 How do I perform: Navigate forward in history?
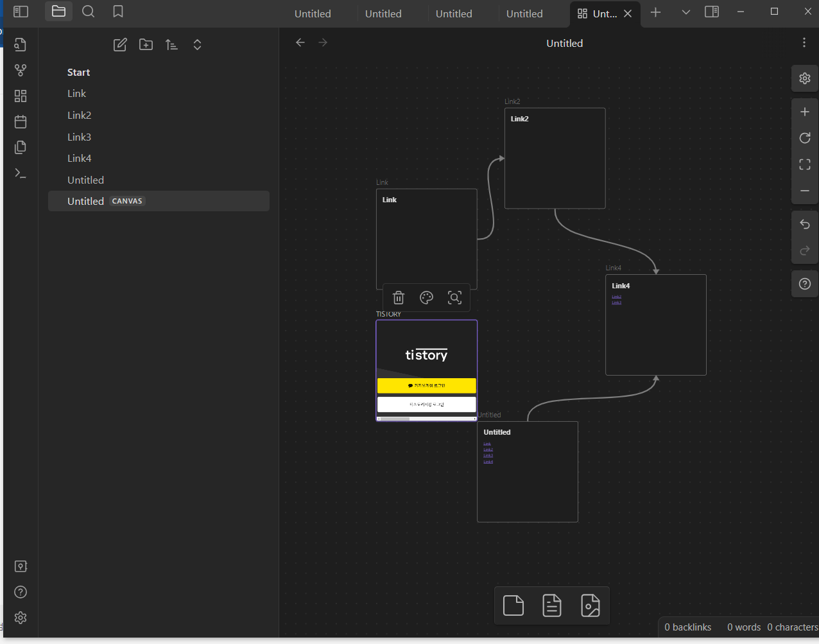click(323, 42)
